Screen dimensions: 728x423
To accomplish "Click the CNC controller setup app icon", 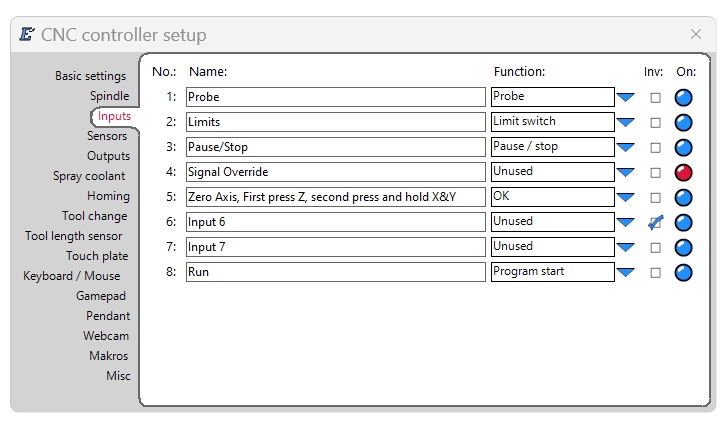I will pyautogui.click(x=27, y=34).
